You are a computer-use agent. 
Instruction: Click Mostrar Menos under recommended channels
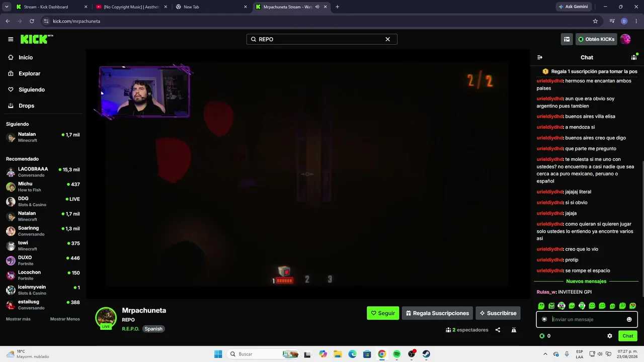pyautogui.click(x=65, y=319)
